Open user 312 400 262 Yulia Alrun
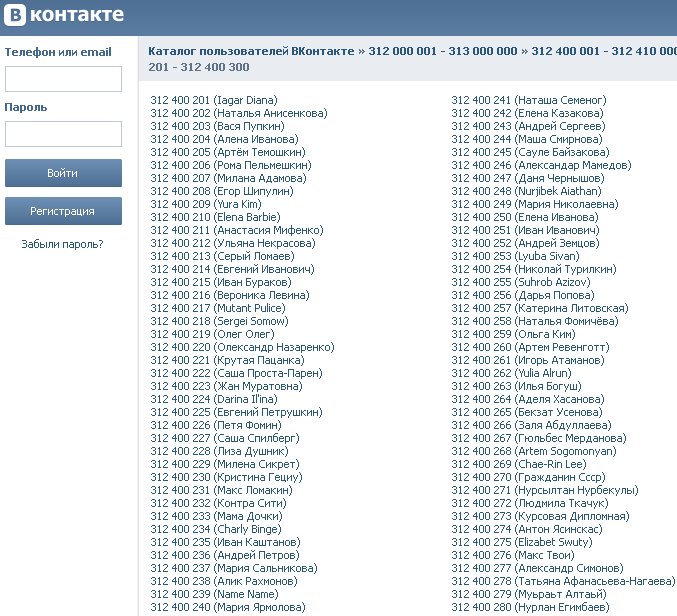Screen dimensions: 677x616 tap(511, 373)
